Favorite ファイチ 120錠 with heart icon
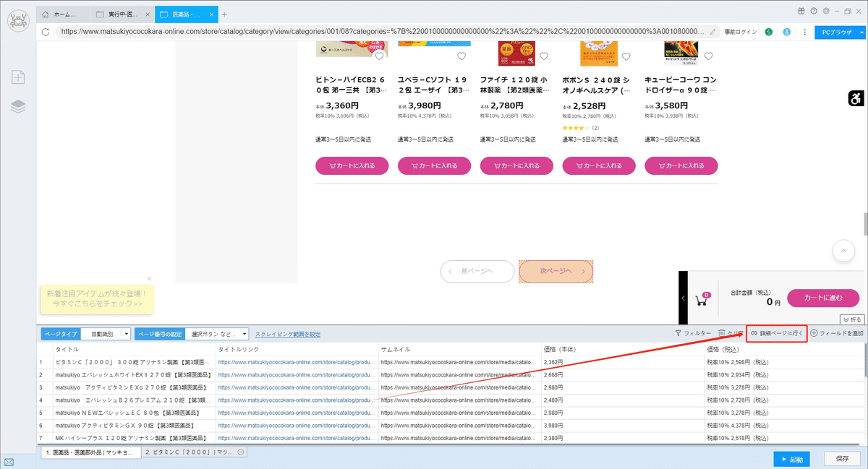 coord(544,56)
